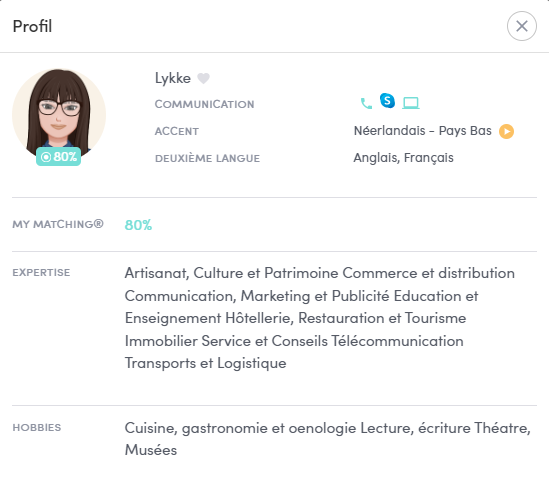Click the laptop virtual classroom icon
The height and width of the screenshot is (502, 549).
click(x=411, y=103)
